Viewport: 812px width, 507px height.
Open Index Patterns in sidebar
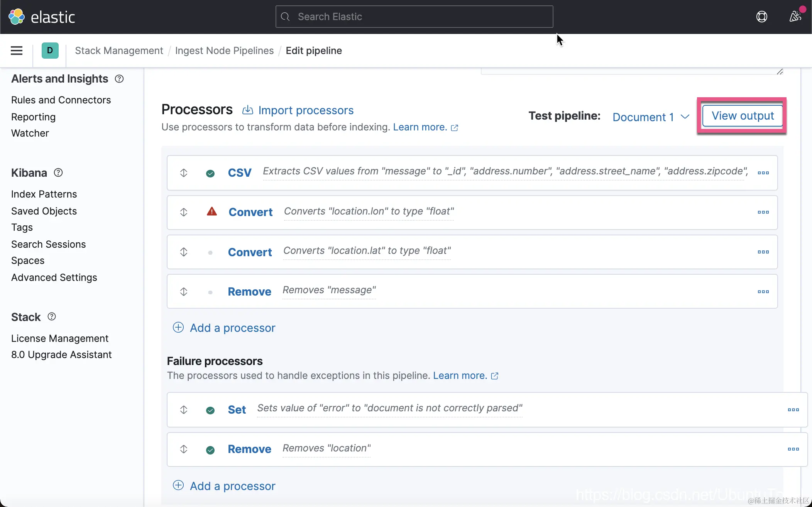44,194
